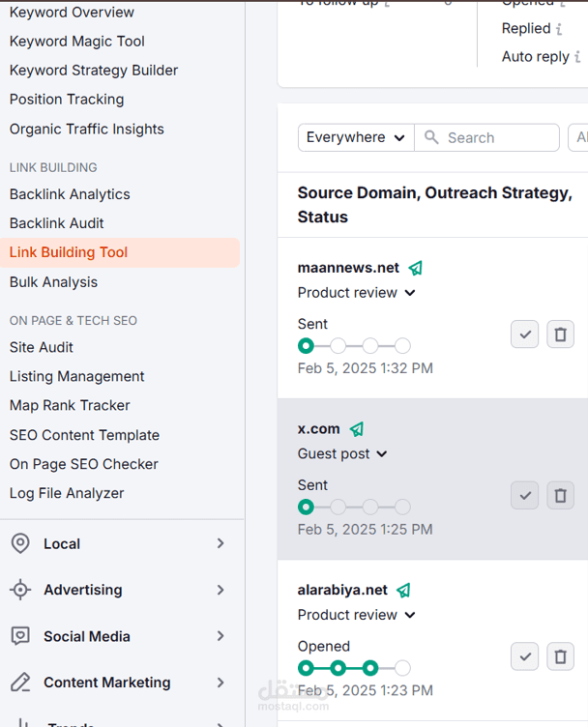This screenshot has width=588, height=727.
Task: Click the Feb 5, 2025 1:32 PM timestamp
Action: 366,368
